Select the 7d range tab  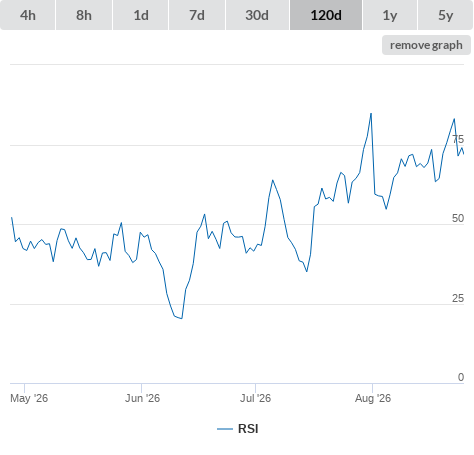click(197, 15)
